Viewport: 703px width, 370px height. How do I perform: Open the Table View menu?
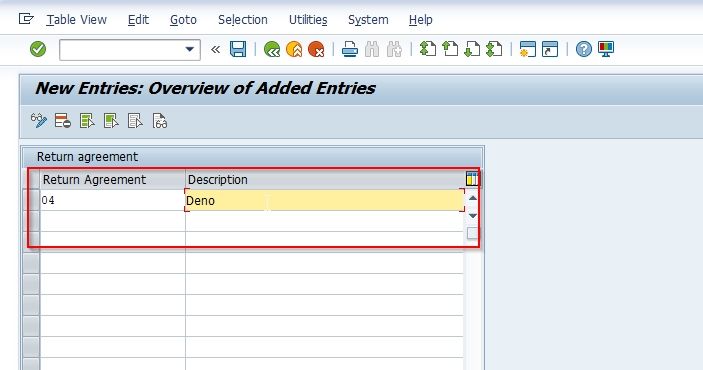pos(77,20)
